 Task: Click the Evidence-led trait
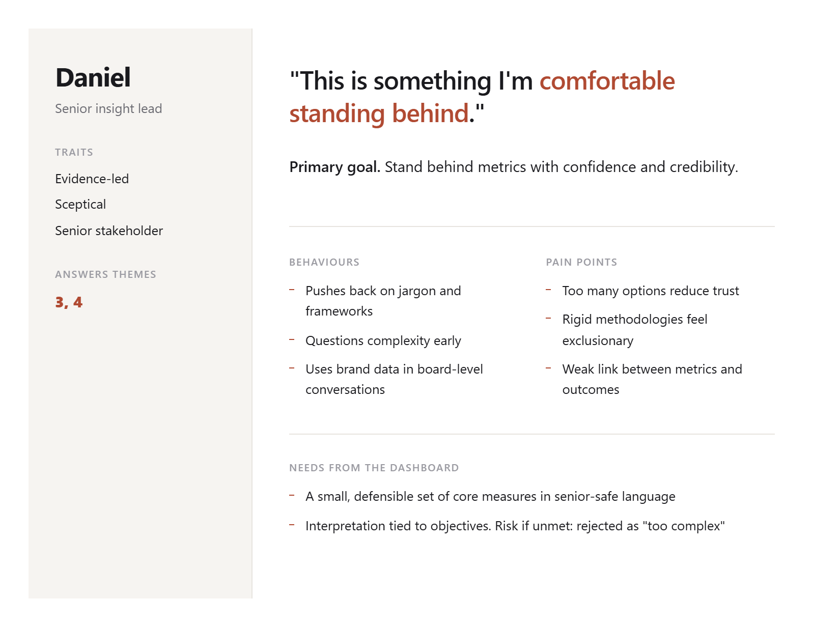[x=92, y=179]
